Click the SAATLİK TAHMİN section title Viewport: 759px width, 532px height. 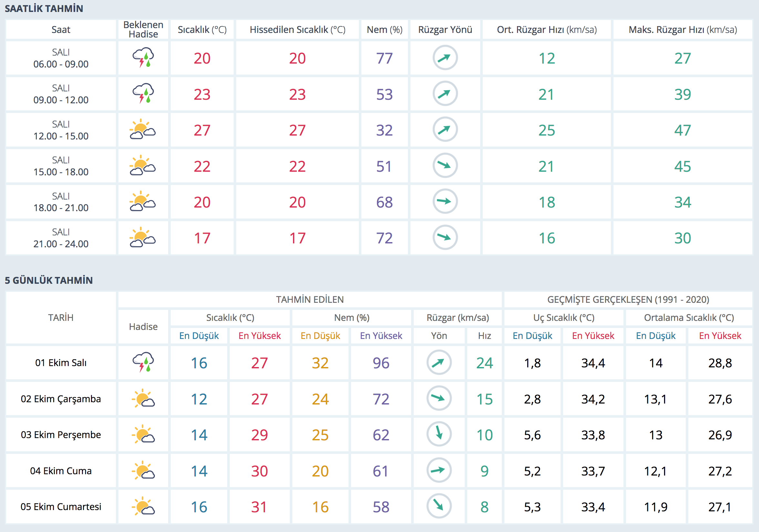[44, 9]
